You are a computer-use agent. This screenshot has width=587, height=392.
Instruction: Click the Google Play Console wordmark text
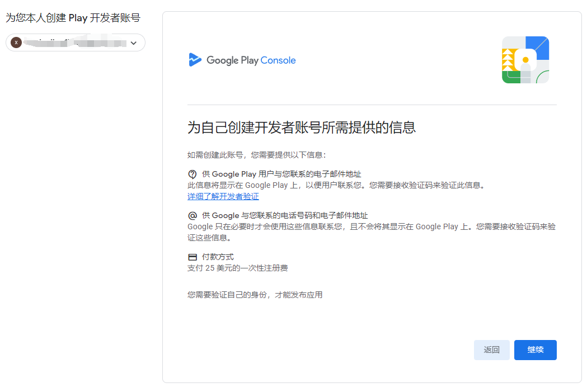tap(251, 60)
